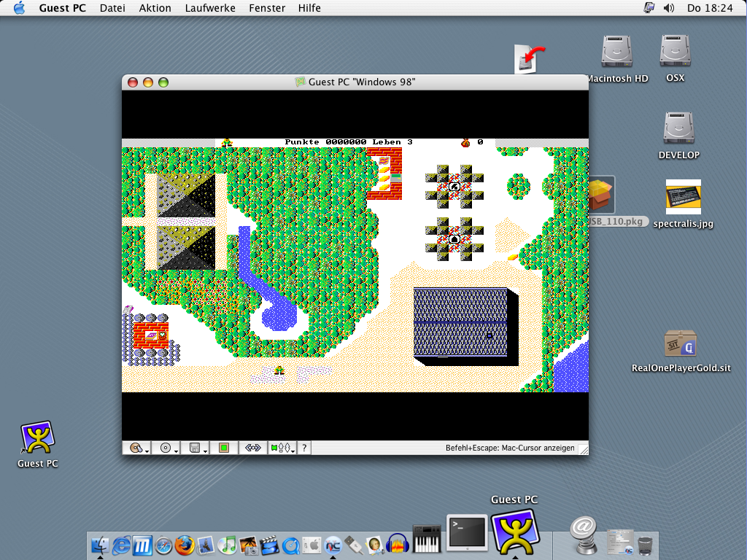The image size is (747, 560).
Task: Open the Apple menu
Action: tap(19, 8)
